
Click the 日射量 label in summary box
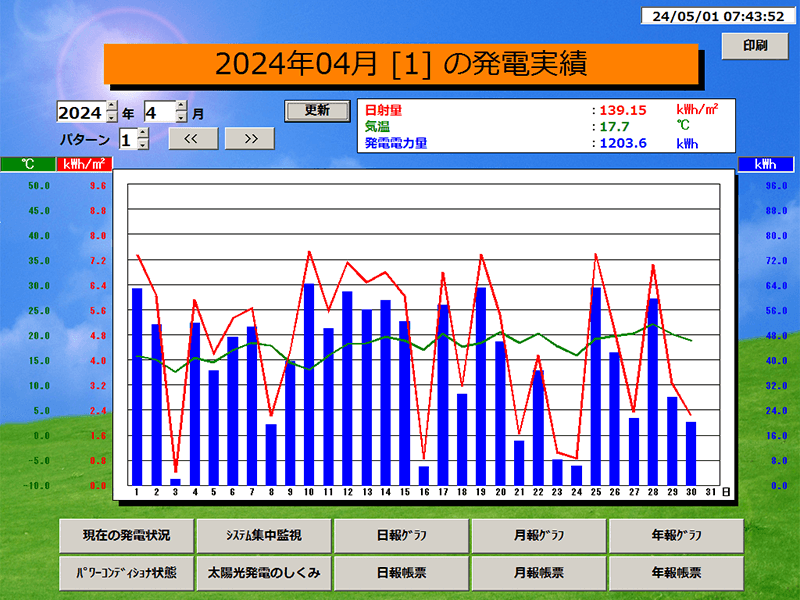[383, 110]
